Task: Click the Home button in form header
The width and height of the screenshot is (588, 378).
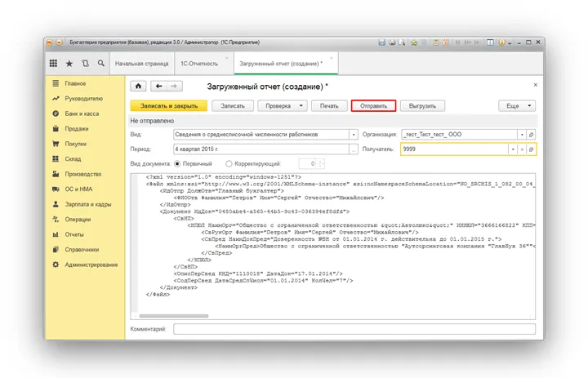Action: (138, 86)
